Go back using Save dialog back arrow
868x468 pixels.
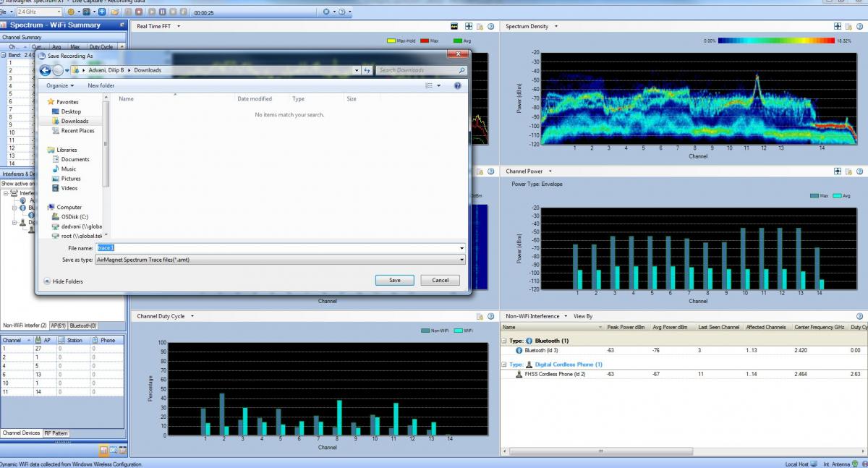click(x=45, y=70)
